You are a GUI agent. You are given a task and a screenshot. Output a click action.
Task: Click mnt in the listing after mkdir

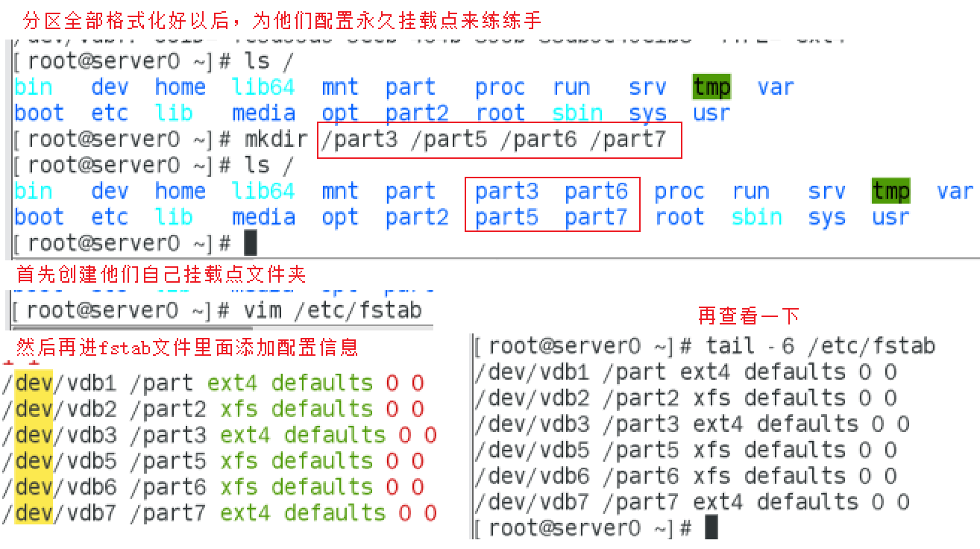(340, 192)
